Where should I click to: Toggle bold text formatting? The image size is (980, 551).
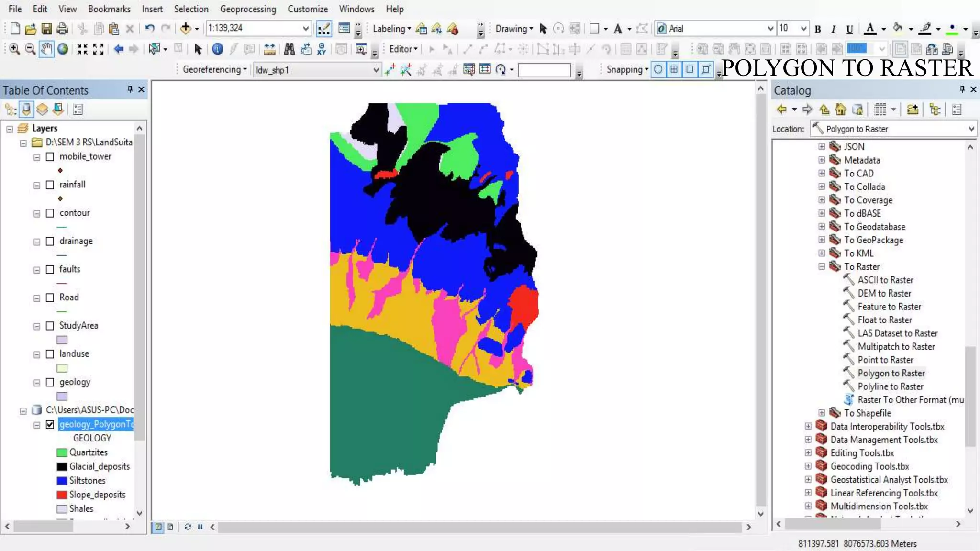tap(818, 29)
